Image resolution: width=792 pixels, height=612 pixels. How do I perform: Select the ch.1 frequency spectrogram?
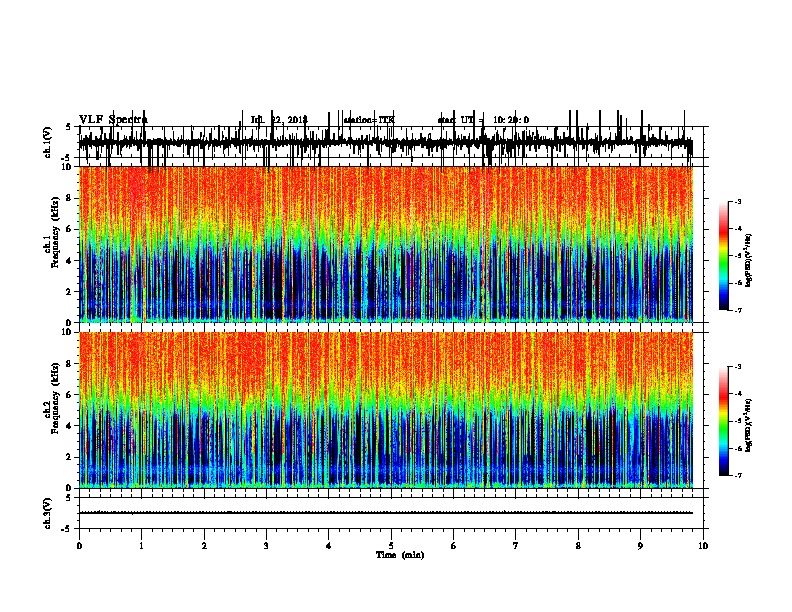[386, 244]
